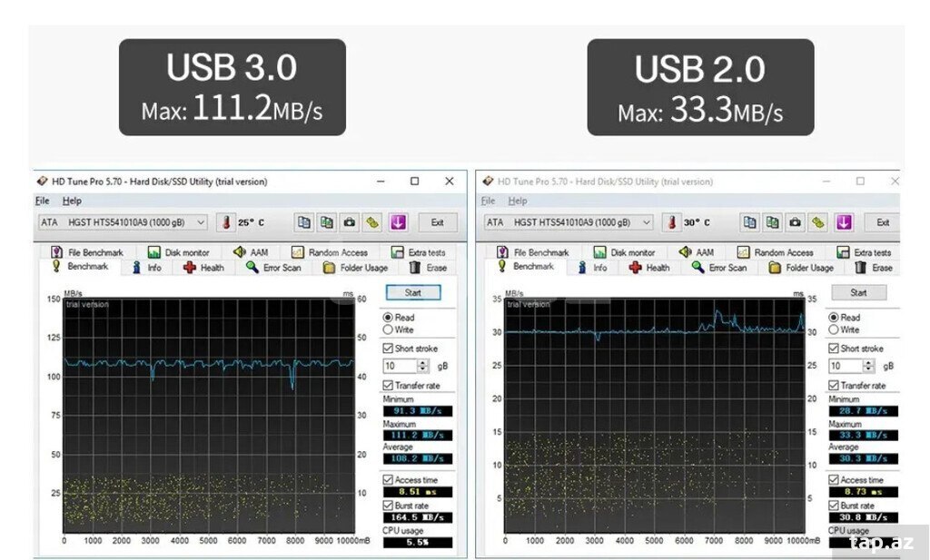930x560 pixels.
Task: Open drive selection dropdown in left window
Action: click(123, 222)
